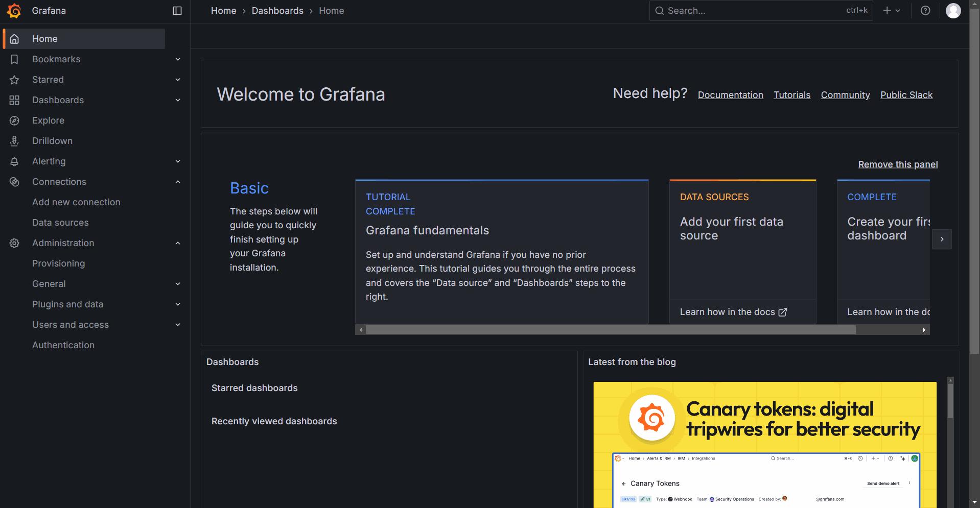The height and width of the screenshot is (508, 980).
Task: Collapse the Connections section chevron
Action: [178, 182]
